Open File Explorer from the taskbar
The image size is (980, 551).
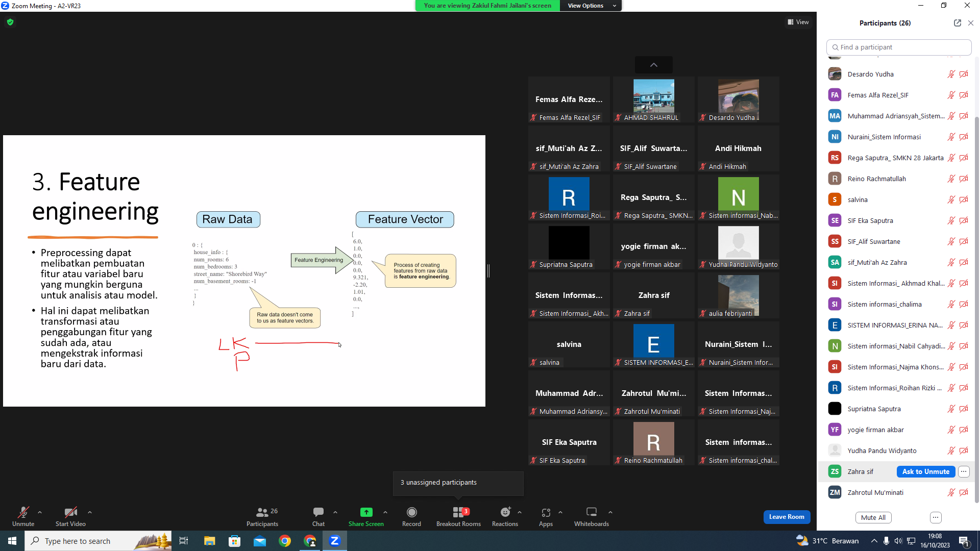pyautogui.click(x=209, y=541)
